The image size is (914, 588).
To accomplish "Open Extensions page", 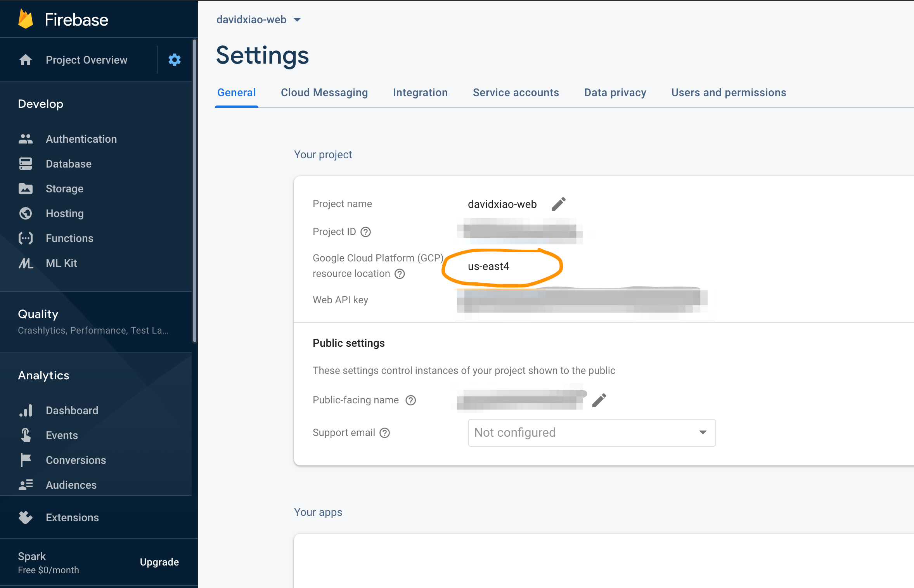I will pos(72,517).
